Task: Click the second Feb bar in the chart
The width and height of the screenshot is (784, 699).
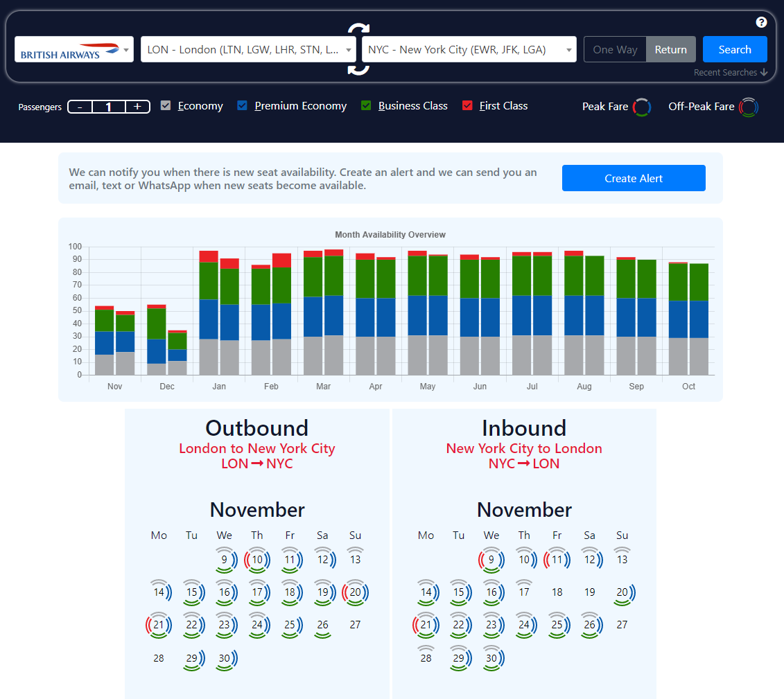Action: tap(281, 314)
